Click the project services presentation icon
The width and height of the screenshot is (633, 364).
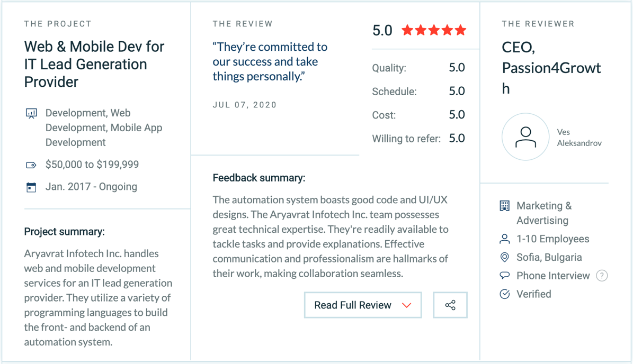31,113
